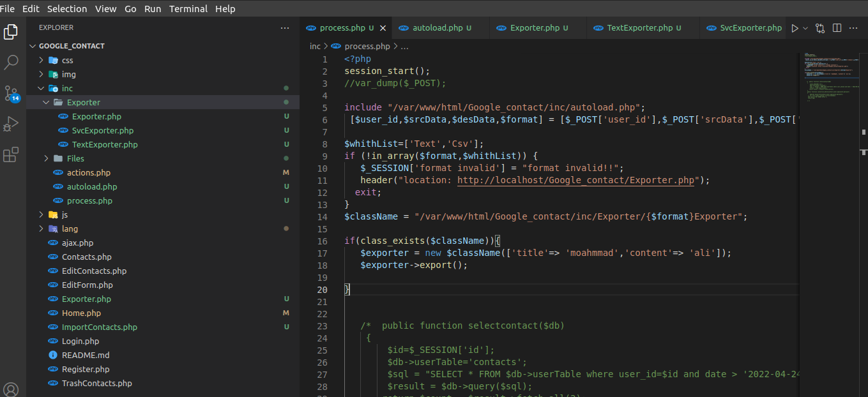Open autoload.php in the explorer tree

pos(163,186)
